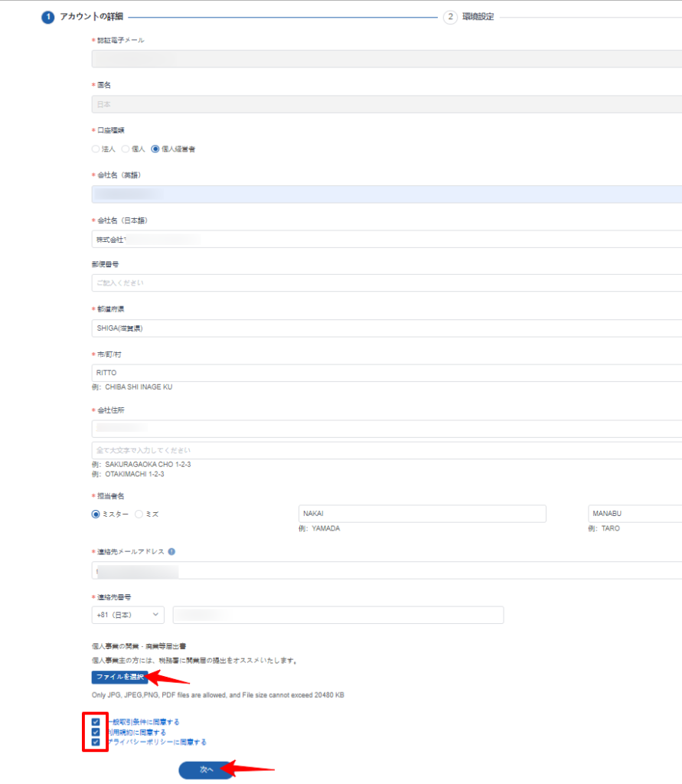Viewport: 682px width, 784px height.
Task: Select the 個人 account type radio button
Action: [x=126, y=149]
